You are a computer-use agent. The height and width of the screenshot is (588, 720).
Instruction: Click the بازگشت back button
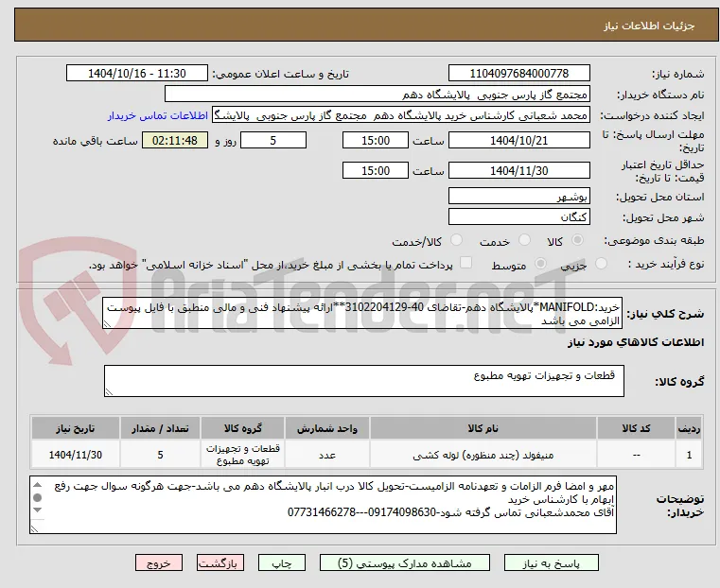[x=220, y=562]
